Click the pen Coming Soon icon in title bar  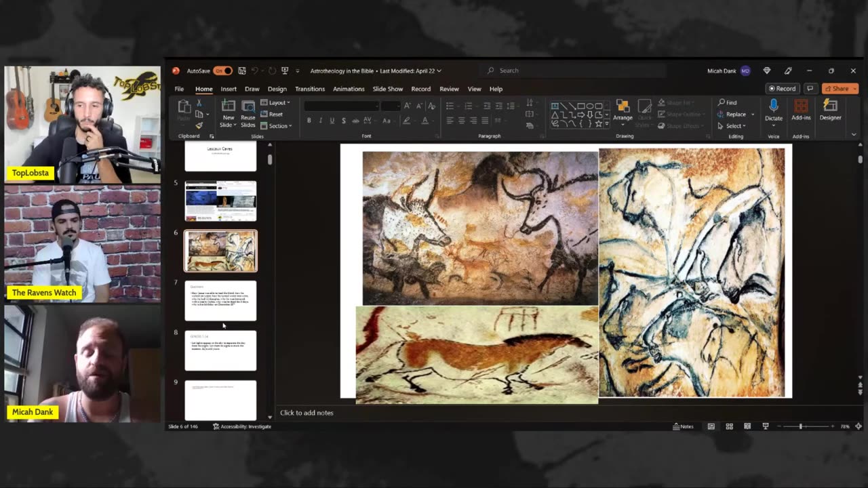[x=788, y=70]
